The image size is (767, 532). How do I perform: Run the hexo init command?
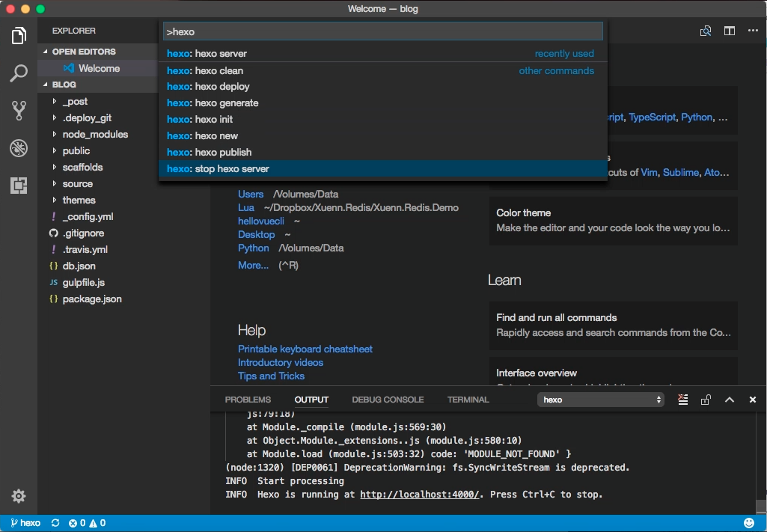[x=382, y=119]
